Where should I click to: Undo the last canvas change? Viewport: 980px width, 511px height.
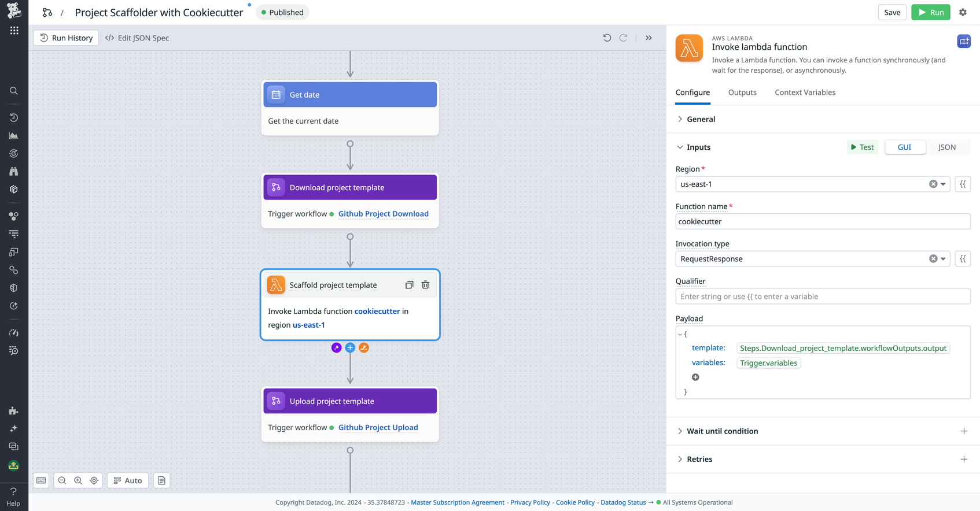[x=607, y=38]
